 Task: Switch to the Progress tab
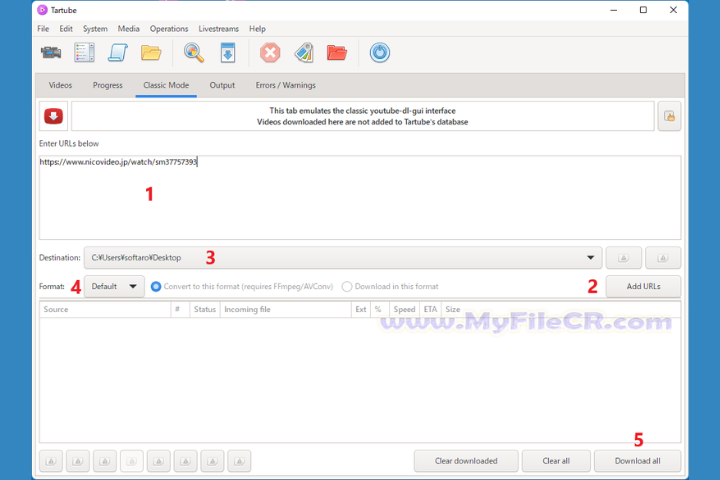point(107,85)
